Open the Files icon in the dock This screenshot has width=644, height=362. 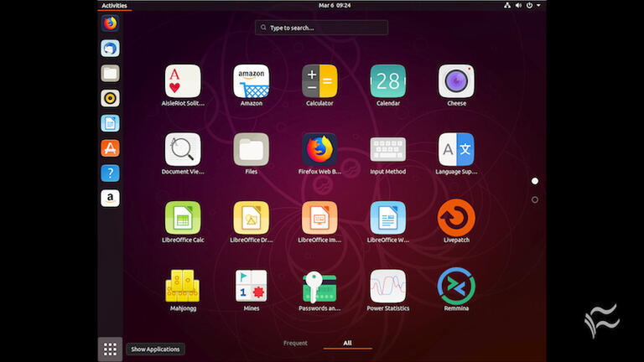tap(110, 74)
